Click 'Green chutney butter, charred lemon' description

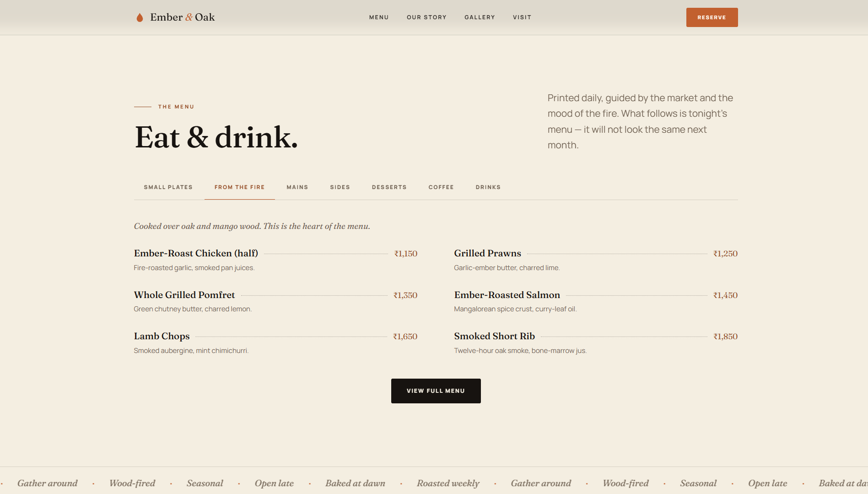pos(193,309)
